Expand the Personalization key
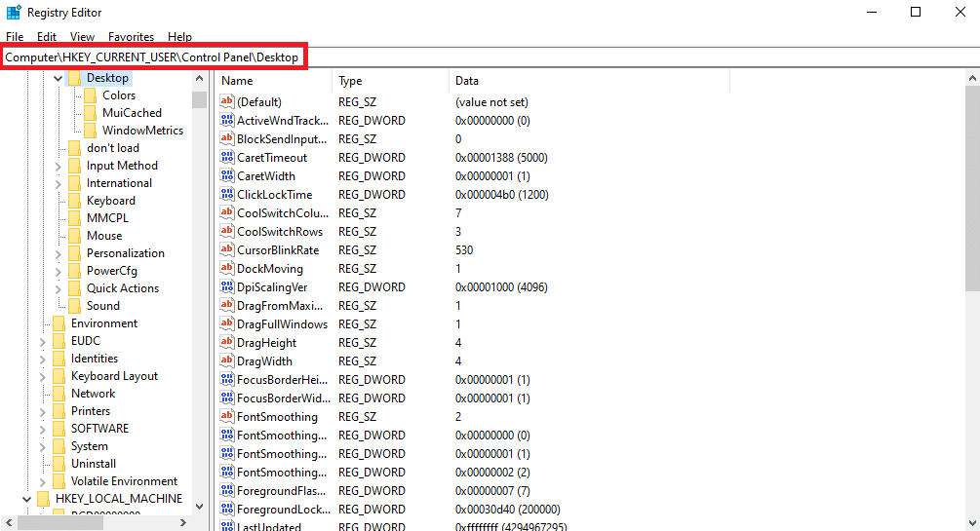 pyautogui.click(x=59, y=253)
